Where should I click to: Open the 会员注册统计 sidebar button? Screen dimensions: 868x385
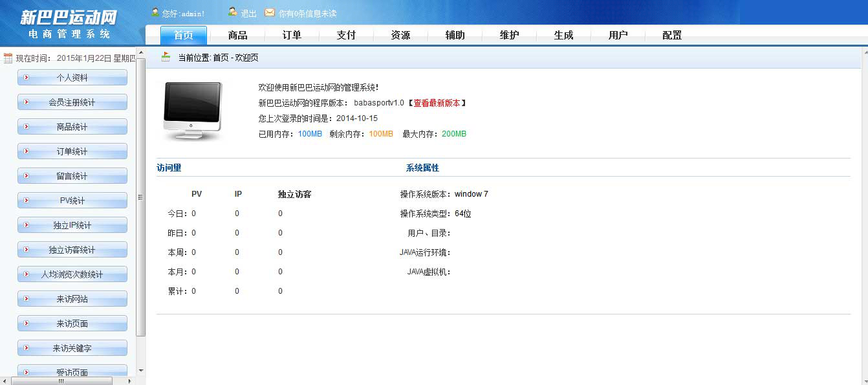click(x=72, y=102)
